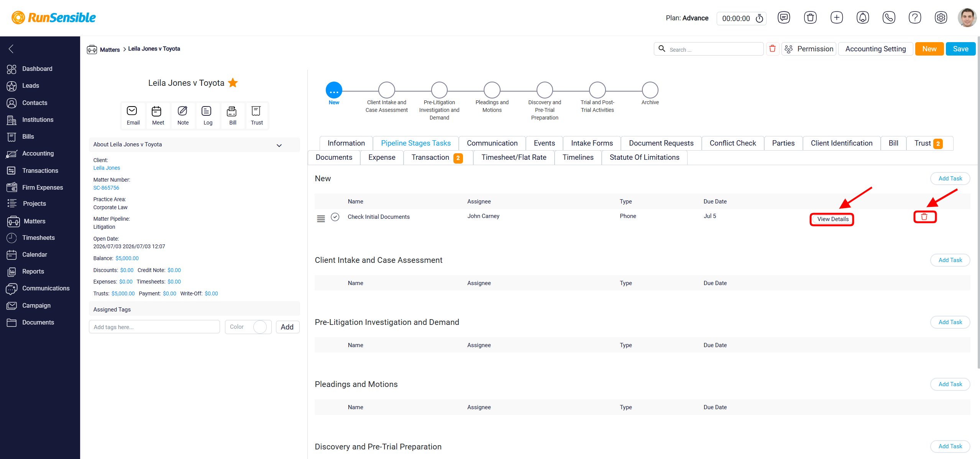Open the Statute Of Limitations tab
Viewport: 980px width, 459px height.
[x=644, y=157]
